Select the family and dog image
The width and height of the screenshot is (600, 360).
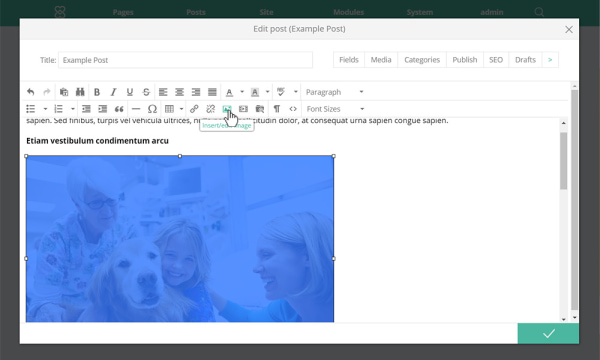click(x=180, y=239)
